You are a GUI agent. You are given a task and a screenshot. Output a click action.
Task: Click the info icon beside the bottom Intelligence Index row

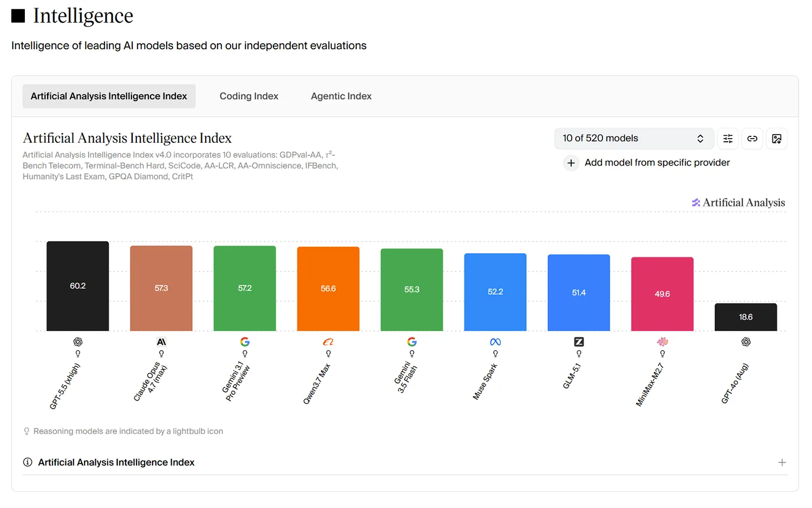point(27,462)
